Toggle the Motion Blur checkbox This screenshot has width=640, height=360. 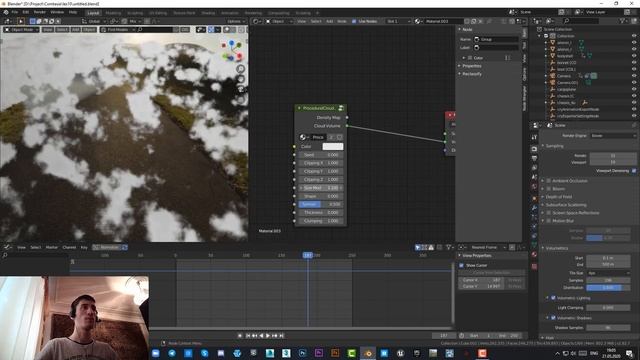[x=549, y=221]
